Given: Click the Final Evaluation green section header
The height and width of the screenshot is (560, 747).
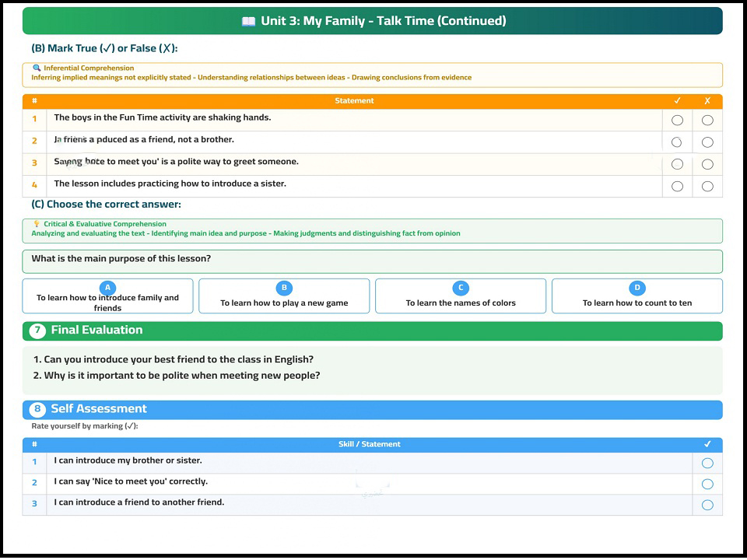Looking at the screenshot, I should point(373,331).
